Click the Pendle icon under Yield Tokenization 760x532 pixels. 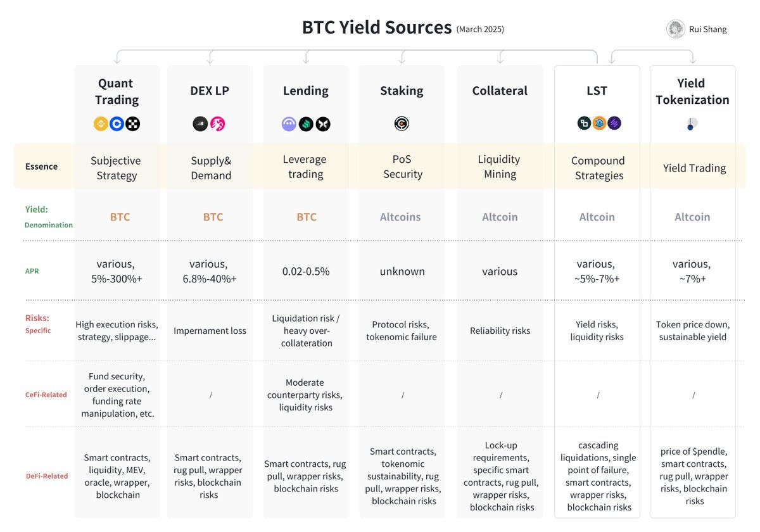tap(692, 124)
